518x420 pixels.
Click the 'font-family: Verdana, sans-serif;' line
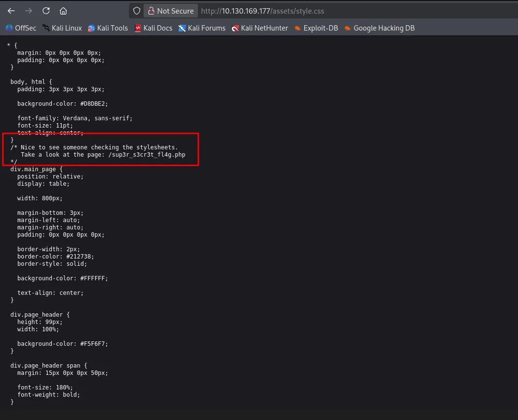[75, 118]
